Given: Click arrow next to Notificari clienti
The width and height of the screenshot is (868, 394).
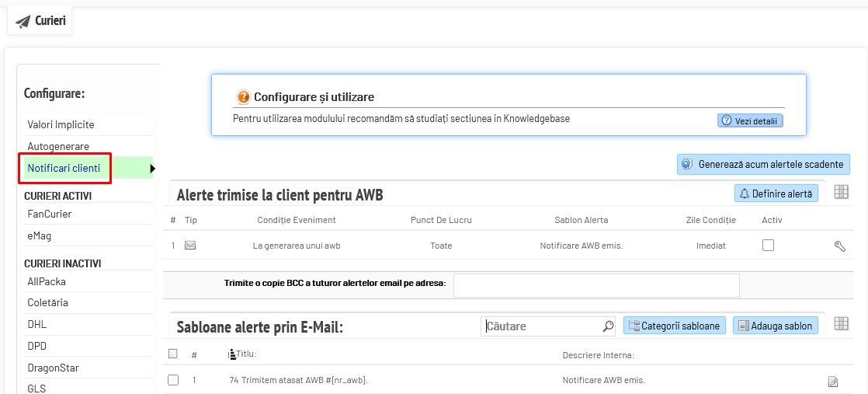Looking at the screenshot, I should click(152, 168).
